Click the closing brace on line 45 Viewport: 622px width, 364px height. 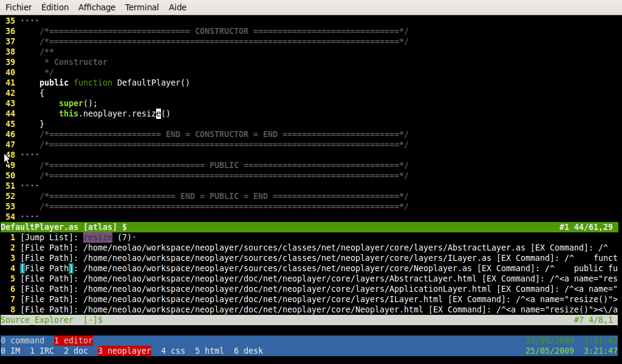pyautogui.click(x=42, y=124)
